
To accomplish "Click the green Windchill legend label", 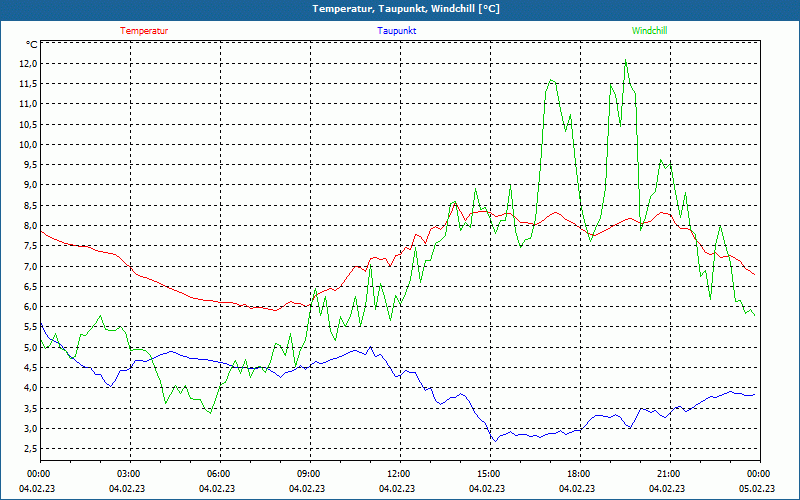I will click(649, 31).
